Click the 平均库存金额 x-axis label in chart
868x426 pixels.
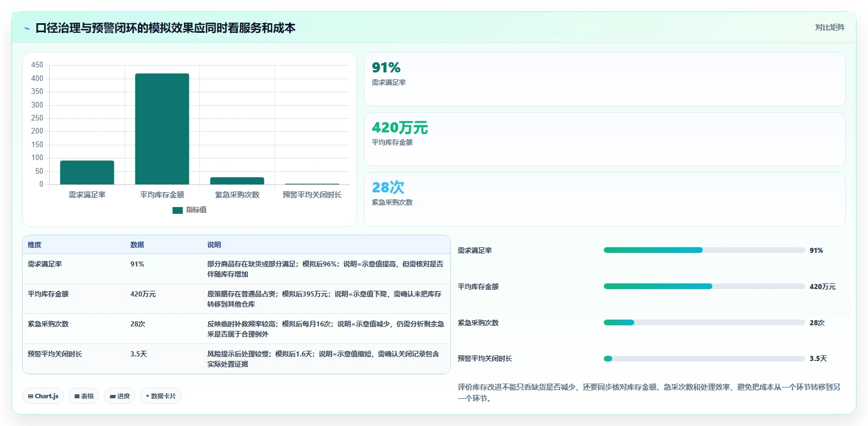(x=162, y=195)
